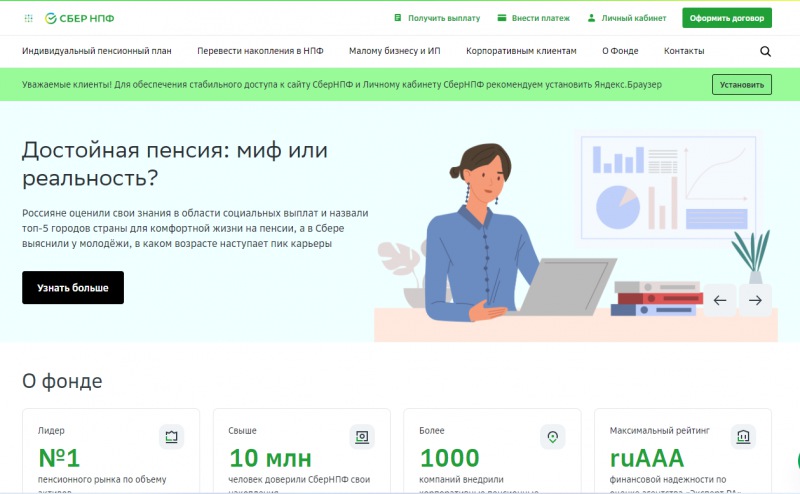
Task: Click the bank icon in ruAAA card
Action: (x=743, y=436)
